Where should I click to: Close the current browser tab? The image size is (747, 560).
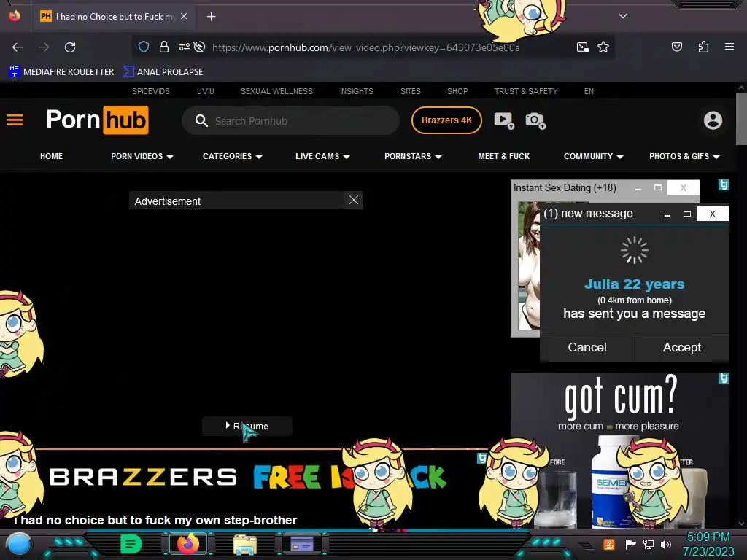coord(184,16)
